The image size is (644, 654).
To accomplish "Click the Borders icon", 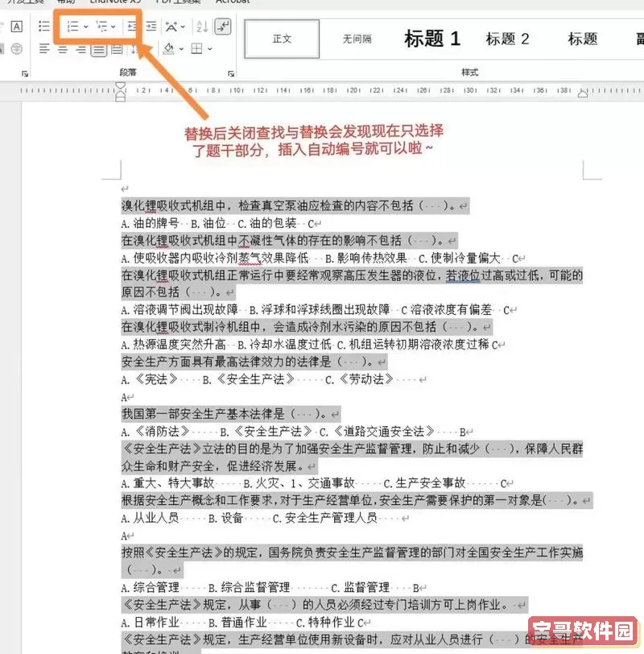I will [x=196, y=49].
